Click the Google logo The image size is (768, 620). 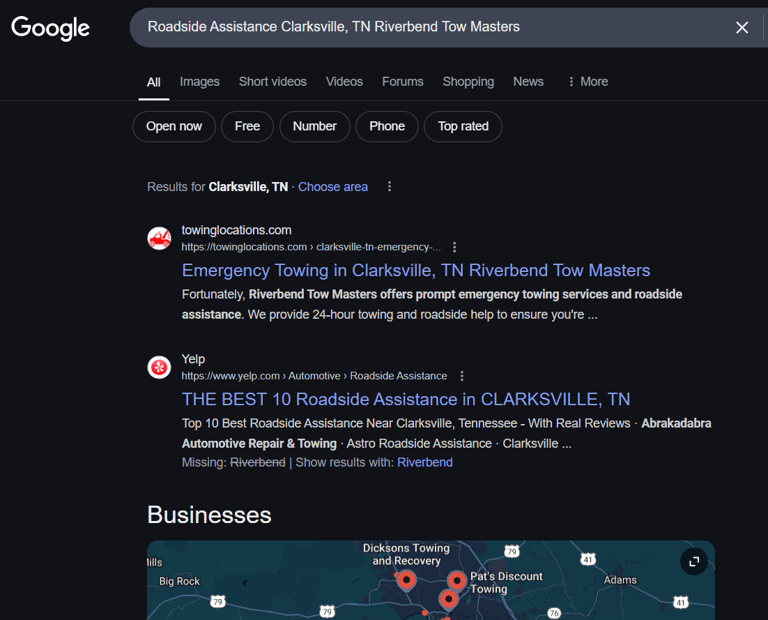click(50, 28)
